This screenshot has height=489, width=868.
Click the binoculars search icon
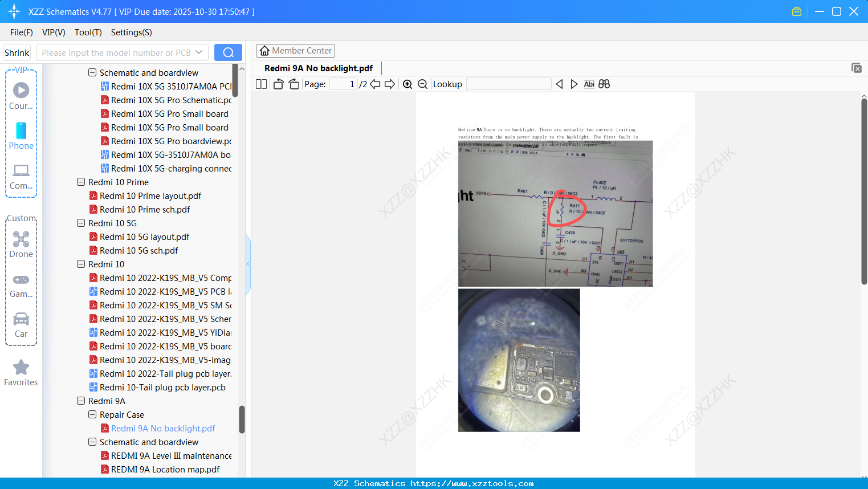pyautogui.click(x=604, y=84)
